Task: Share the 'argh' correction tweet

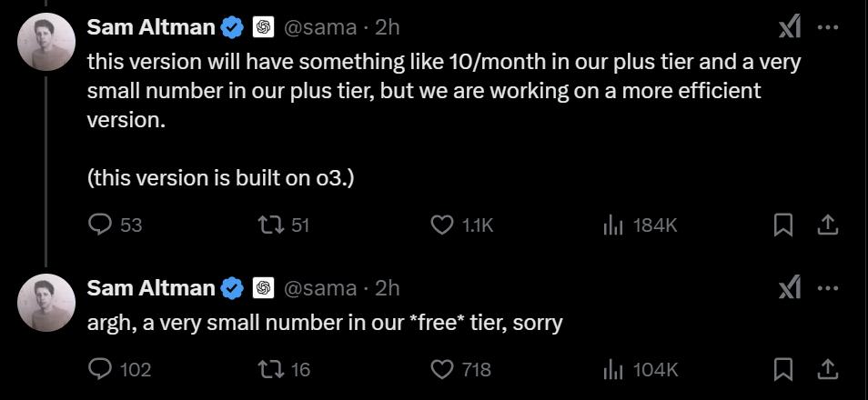Action: pyautogui.click(x=827, y=369)
